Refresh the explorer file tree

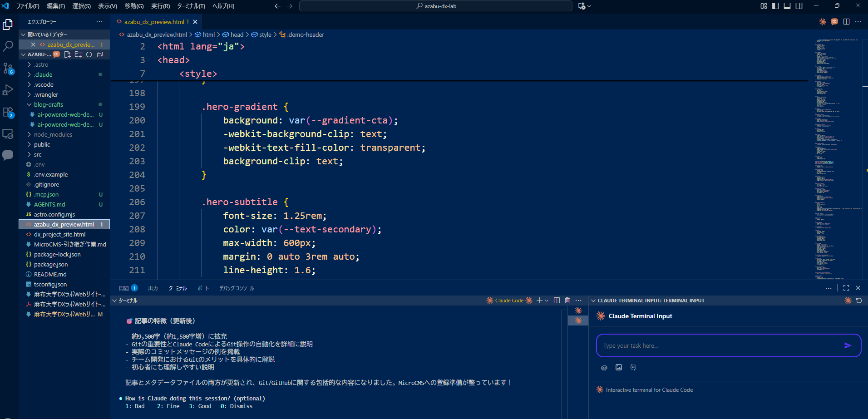pos(89,54)
